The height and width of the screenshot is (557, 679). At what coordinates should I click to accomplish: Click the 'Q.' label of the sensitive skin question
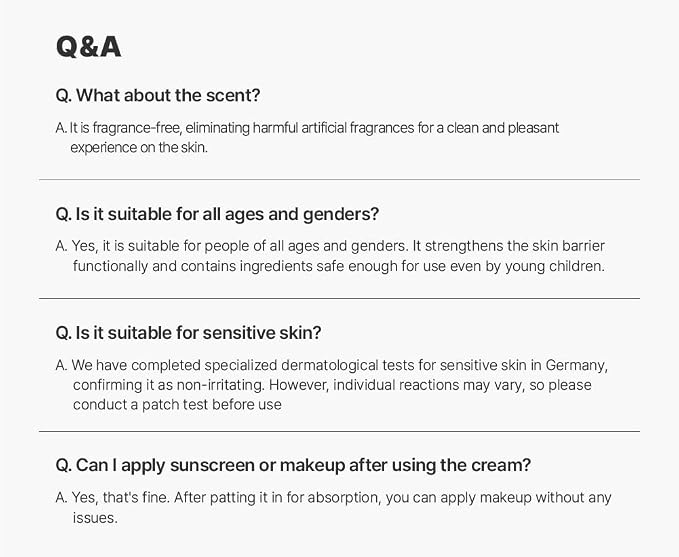[64, 333]
